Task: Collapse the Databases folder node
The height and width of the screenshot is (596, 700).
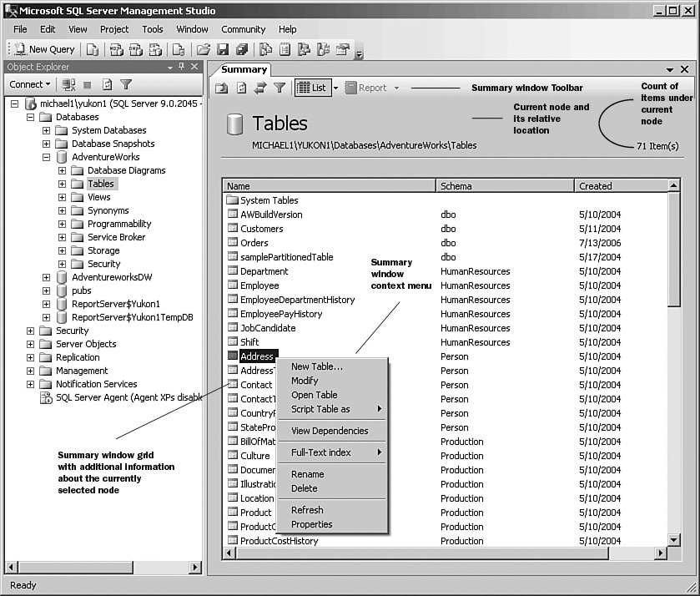Action: coord(30,117)
